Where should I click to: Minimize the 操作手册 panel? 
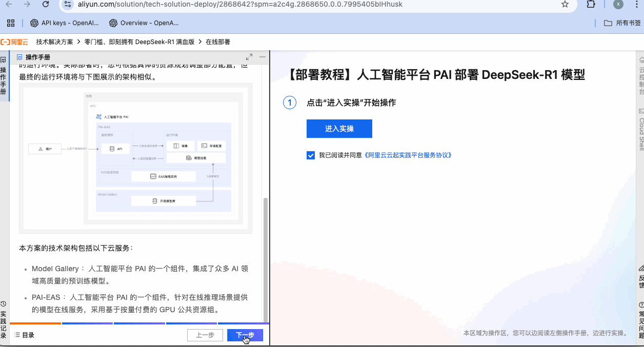coord(263,57)
